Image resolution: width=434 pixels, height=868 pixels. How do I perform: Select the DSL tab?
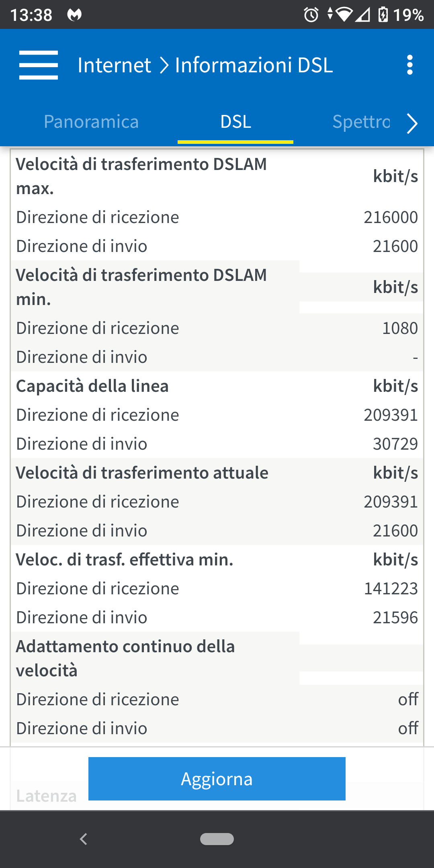(x=235, y=122)
